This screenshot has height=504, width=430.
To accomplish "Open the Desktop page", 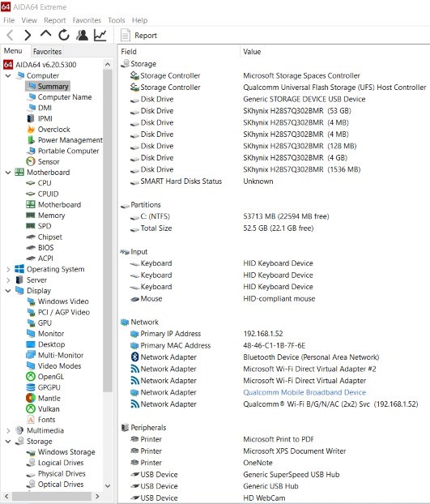I will coord(45,344).
